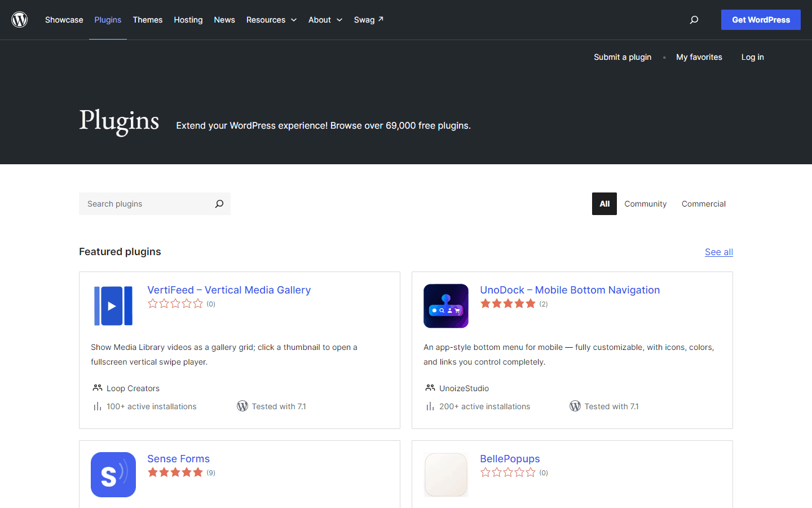812x508 pixels.
Task: Click the Sense Forms (9) rating count
Action: coord(211,472)
